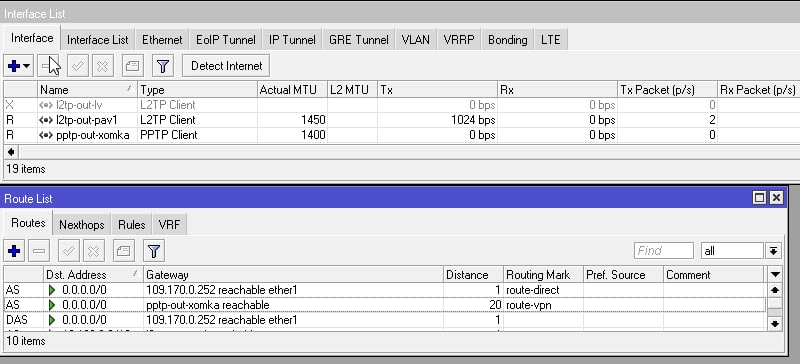Sort by the Name column header
Image resolution: width=800 pixels, height=364 pixels.
(x=87, y=90)
